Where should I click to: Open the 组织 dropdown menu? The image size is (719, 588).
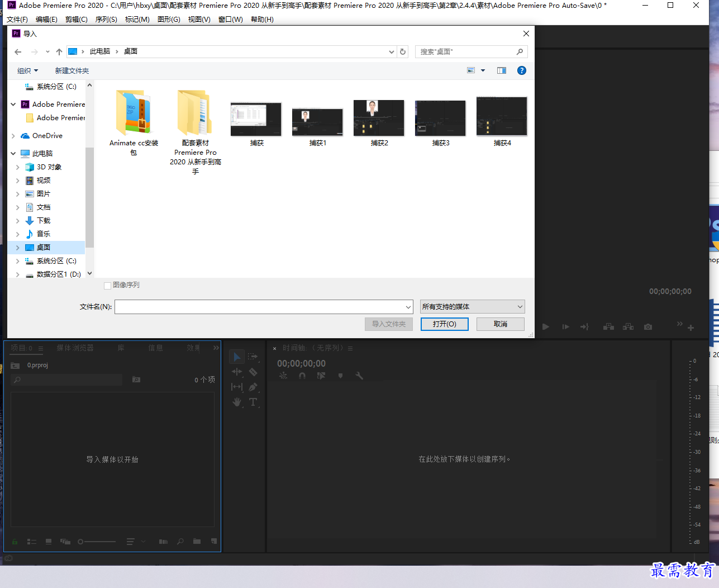(x=27, y=71)
